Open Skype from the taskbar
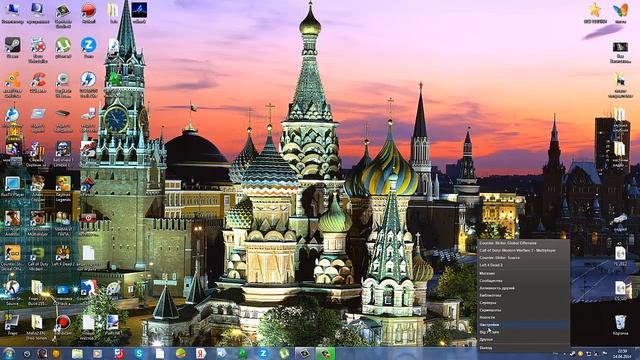The image size is (640, 360). (139, 353)
